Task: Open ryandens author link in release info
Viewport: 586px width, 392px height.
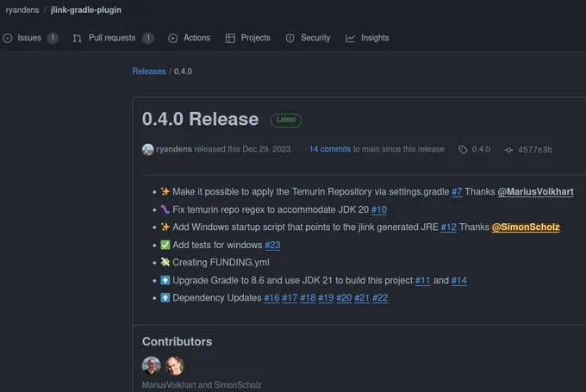Action: click(x=174, y=149)
